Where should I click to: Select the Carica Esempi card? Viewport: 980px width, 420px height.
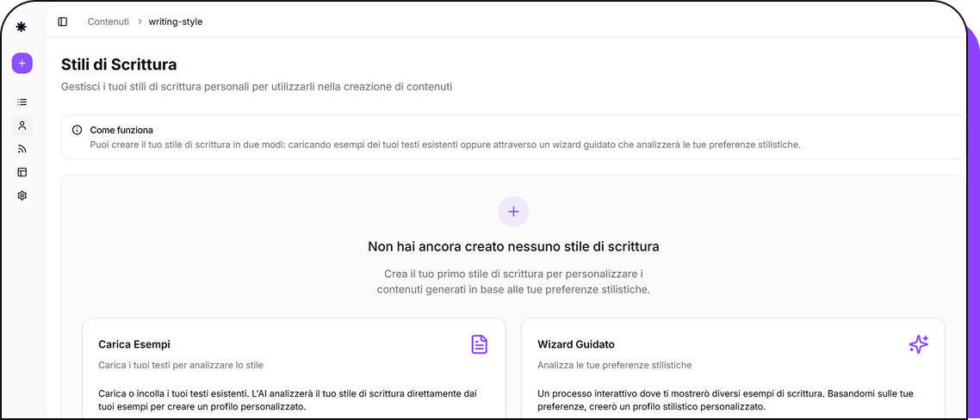[x=294, y=370]
